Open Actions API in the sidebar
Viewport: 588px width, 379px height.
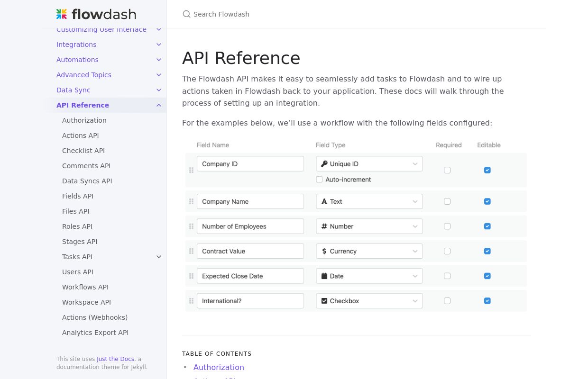81,135
